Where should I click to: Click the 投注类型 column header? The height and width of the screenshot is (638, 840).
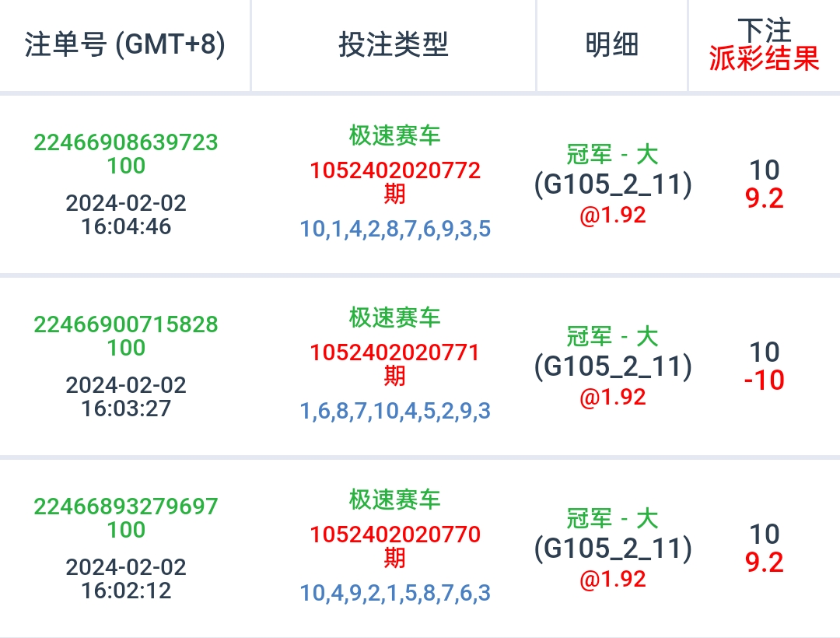(x=394, y=45)
